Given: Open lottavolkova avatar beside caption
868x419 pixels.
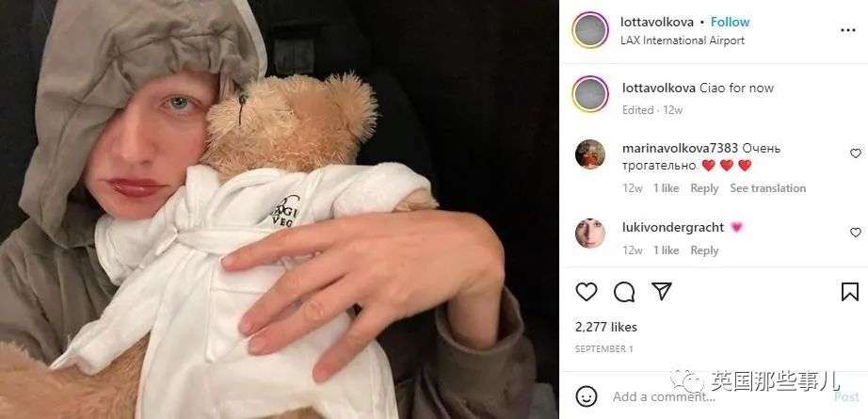Looking at the screenshot, I should (x=590, y=93).
